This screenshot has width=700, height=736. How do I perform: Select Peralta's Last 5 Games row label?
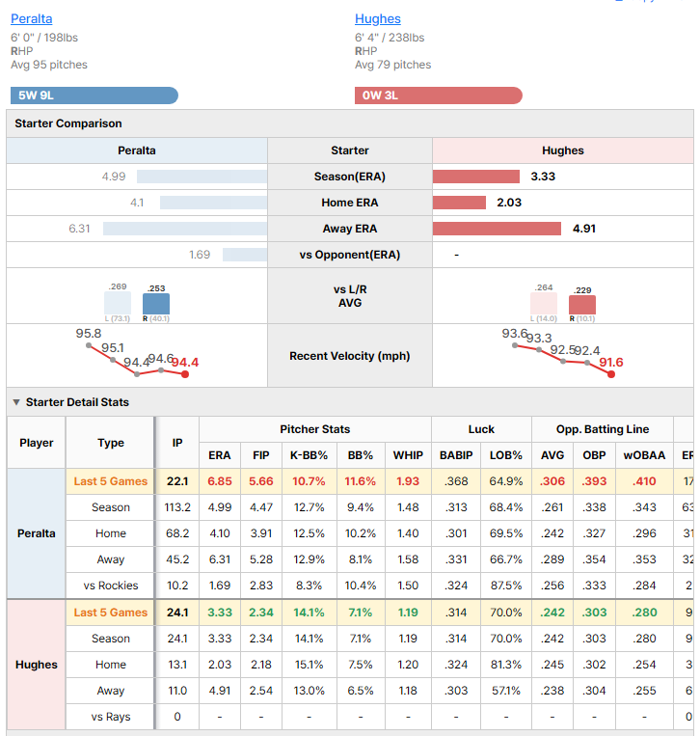click(x=111, y=481)
